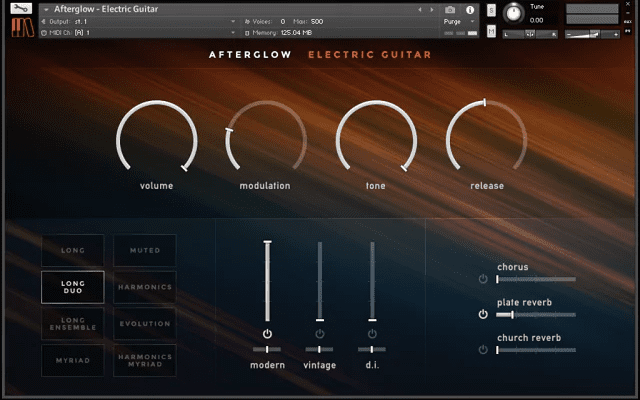Expand the instrument name dropdown arrow
This screenshot has width=640, height=400.
(46, 9)
